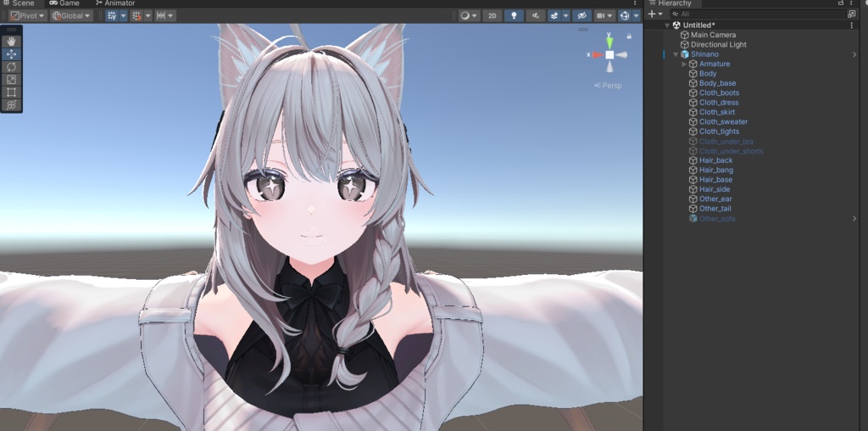Toggle Hierarchy panel lock icon
Image resolution: width=868 pixels, height=431 pixels.
coord(842,3)
